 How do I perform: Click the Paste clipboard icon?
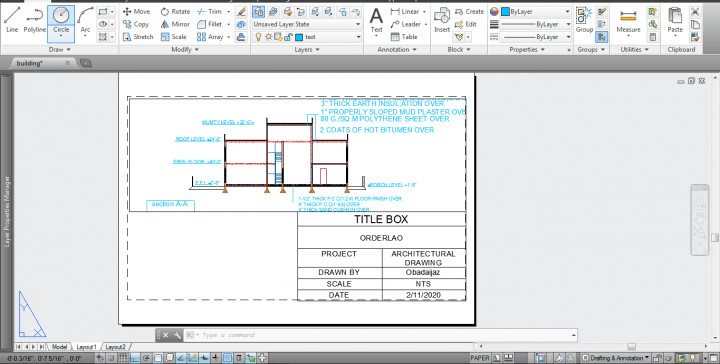point(675,21)
